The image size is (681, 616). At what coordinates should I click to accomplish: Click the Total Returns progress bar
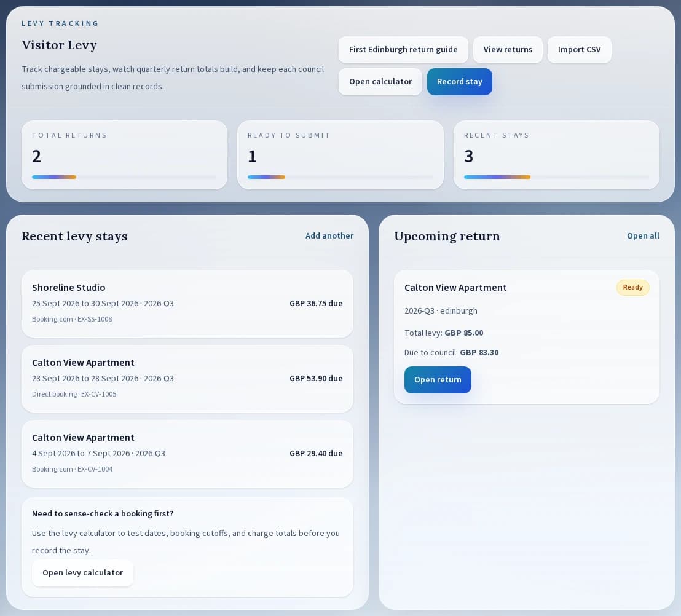(x=124, y=177)
